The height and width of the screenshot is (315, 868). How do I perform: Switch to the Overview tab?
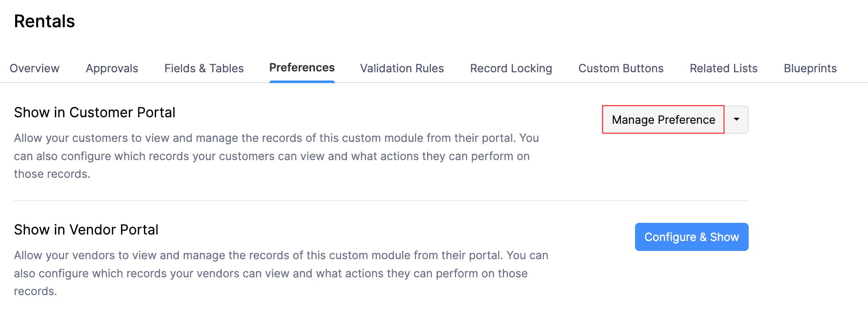(35, 68)
